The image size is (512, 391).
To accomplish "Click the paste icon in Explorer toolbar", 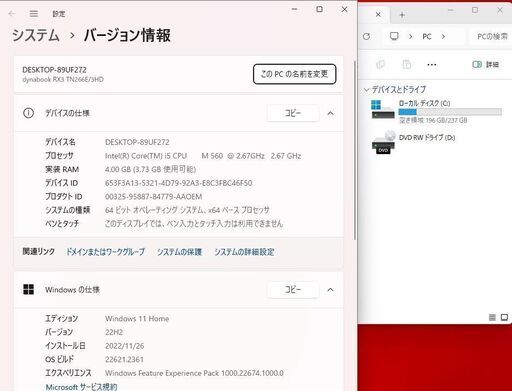I will [406, 64].
